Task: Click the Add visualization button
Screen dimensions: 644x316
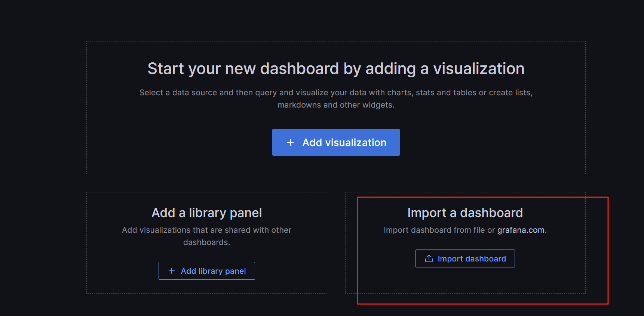Action: [336, 142]
